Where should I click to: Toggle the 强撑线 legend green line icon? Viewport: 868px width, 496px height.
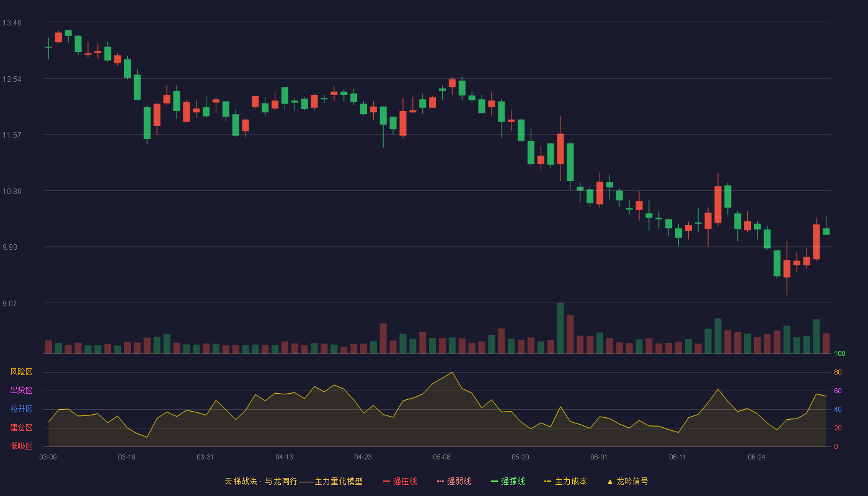[494, 481]
